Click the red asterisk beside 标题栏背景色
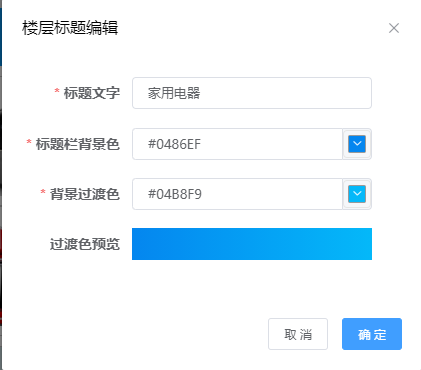Image resolution: width=421 pixels, height=370 pixels. (29, 142)
